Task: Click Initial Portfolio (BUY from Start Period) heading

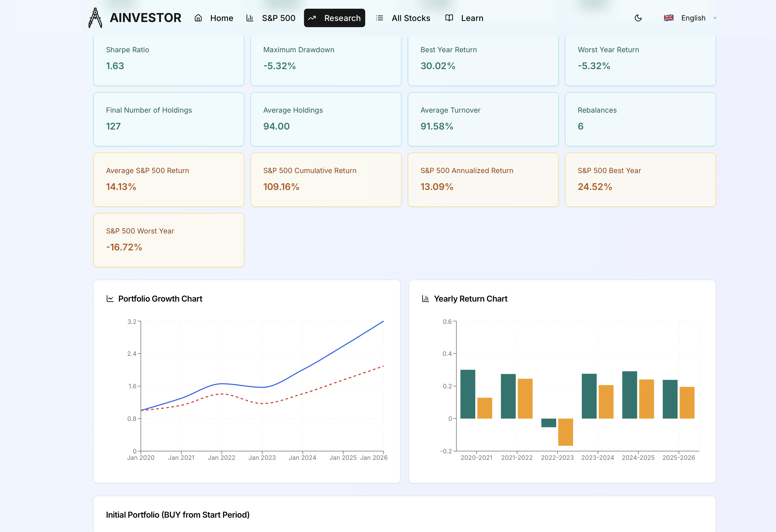Action: (x=178, y=515)
